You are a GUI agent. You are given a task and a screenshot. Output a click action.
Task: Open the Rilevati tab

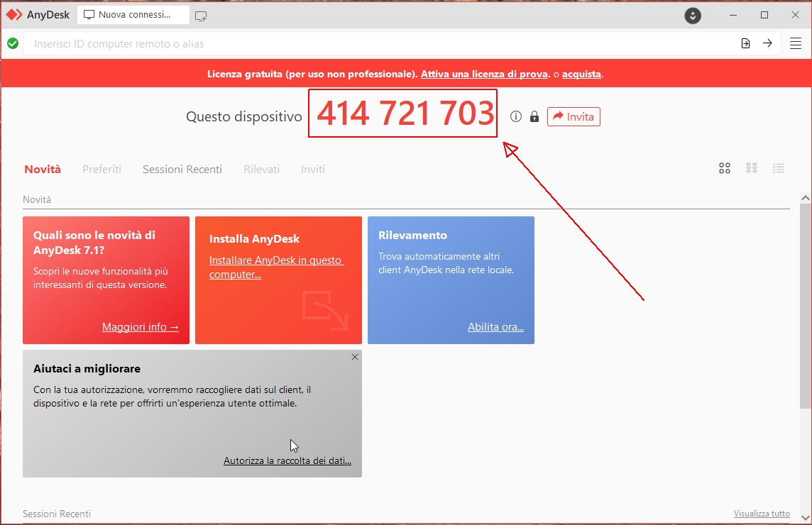click(x=261, y=170)
